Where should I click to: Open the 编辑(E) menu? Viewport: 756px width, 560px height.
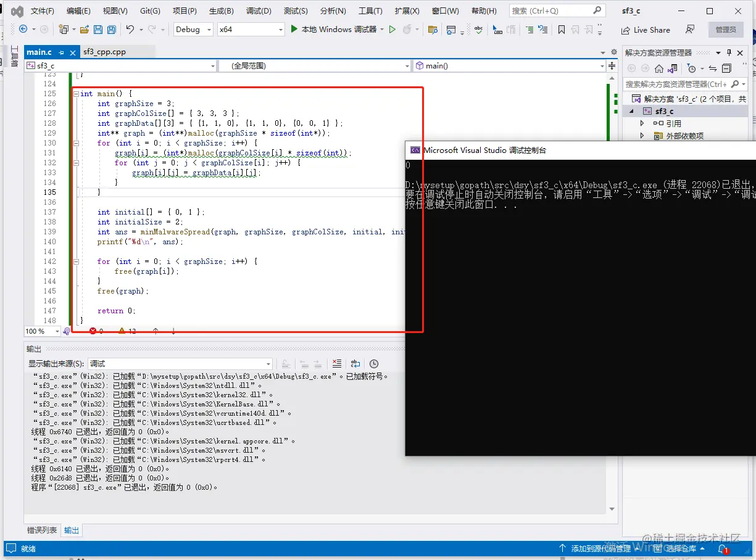(78, 11)
